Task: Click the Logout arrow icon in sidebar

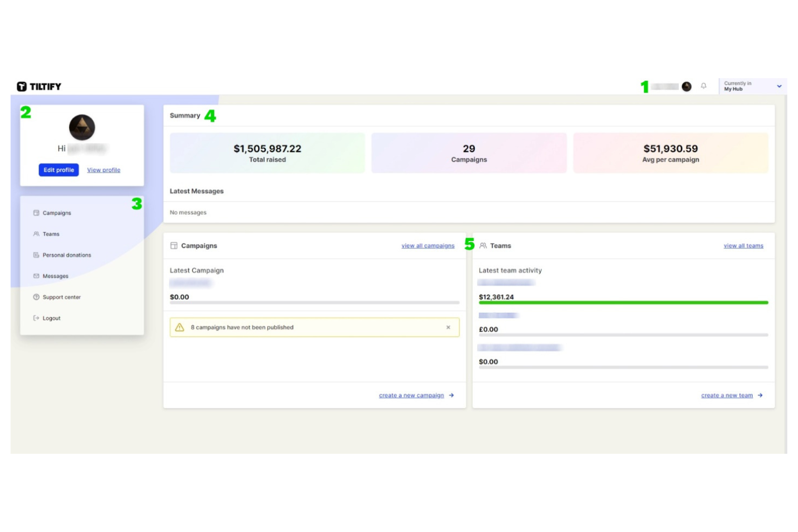Action: 36,318
